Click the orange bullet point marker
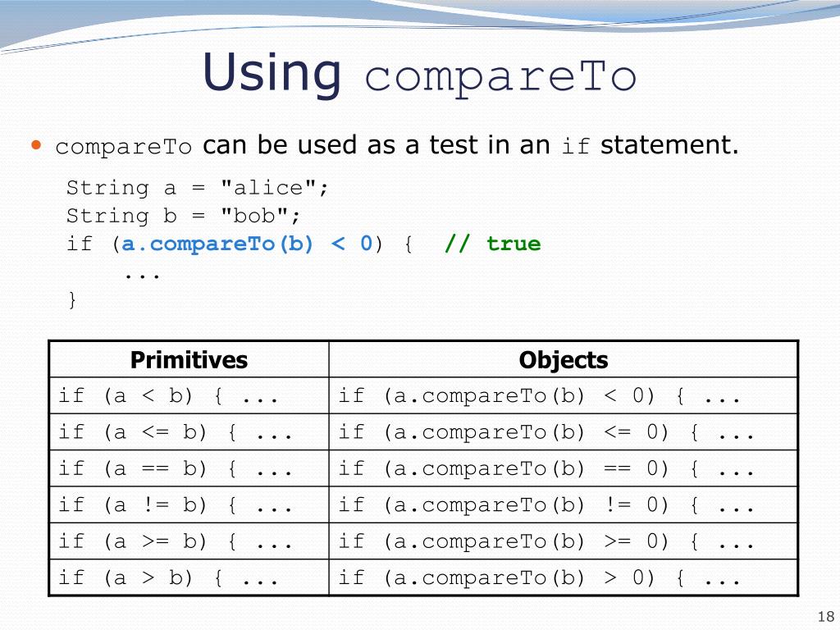 point(36,144)
